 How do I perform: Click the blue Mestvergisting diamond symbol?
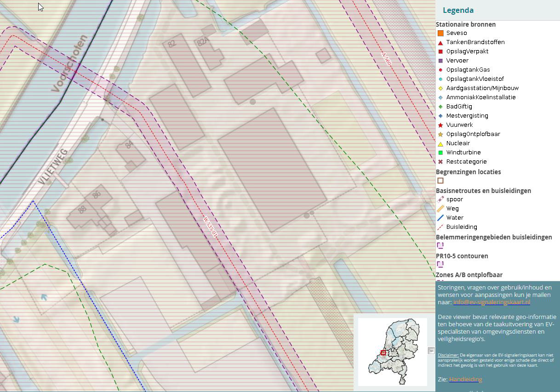(440, 116)
